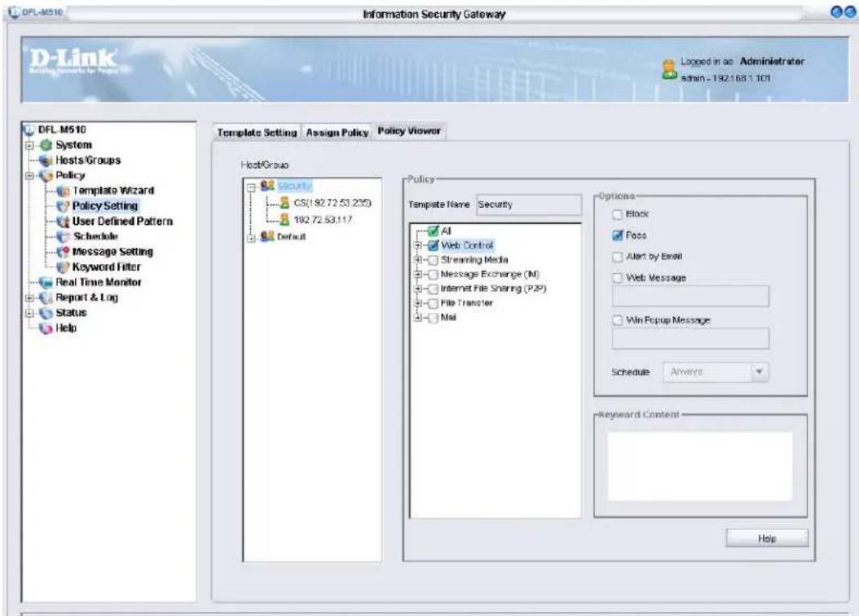This screenshot has height=616, width=859.
Task: Expand the Default host group node
Action: [251, 238]
